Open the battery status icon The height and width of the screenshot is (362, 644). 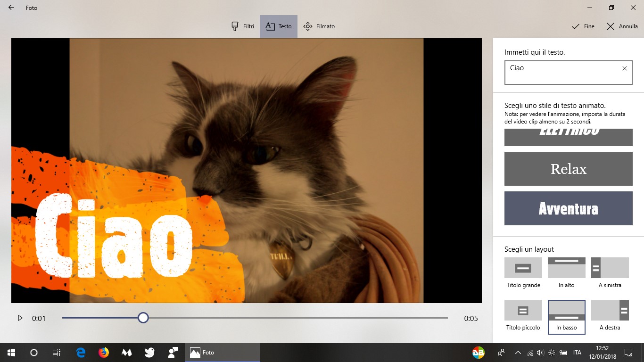coord(563,353)
